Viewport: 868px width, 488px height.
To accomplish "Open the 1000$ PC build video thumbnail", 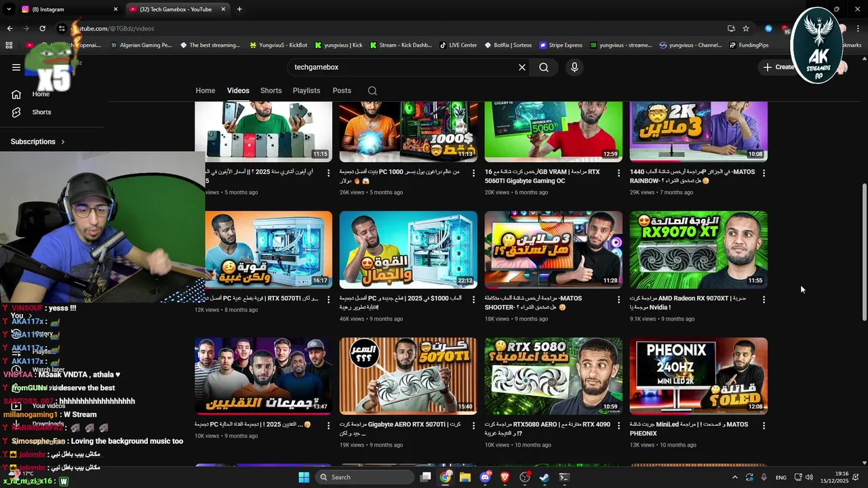I will (x=408, y=131).
